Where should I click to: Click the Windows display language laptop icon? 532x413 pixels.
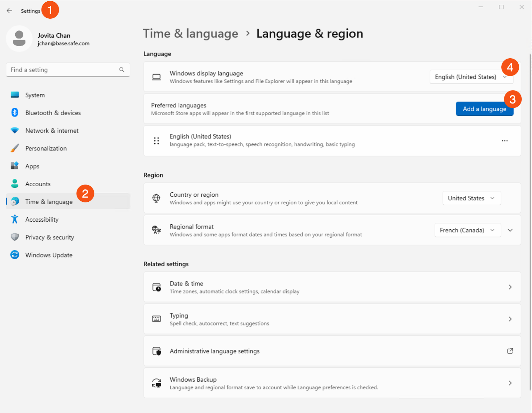(x=156, y=77)
